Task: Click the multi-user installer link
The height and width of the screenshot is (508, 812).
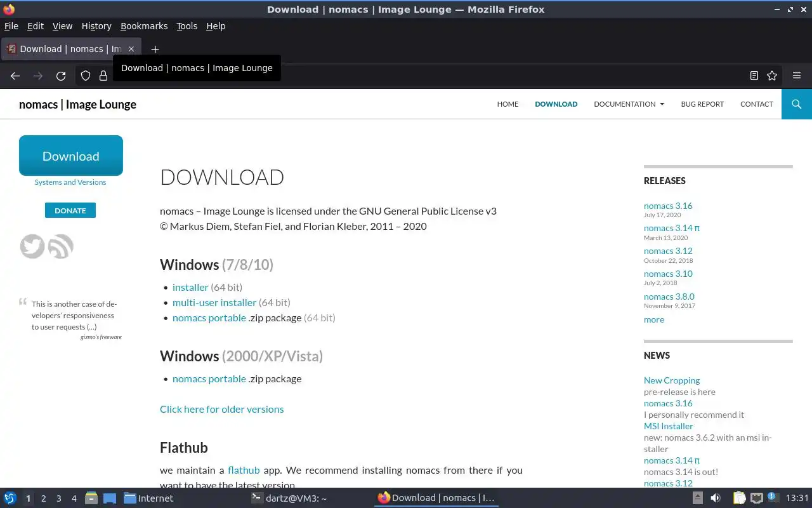Action: point(214,302)
